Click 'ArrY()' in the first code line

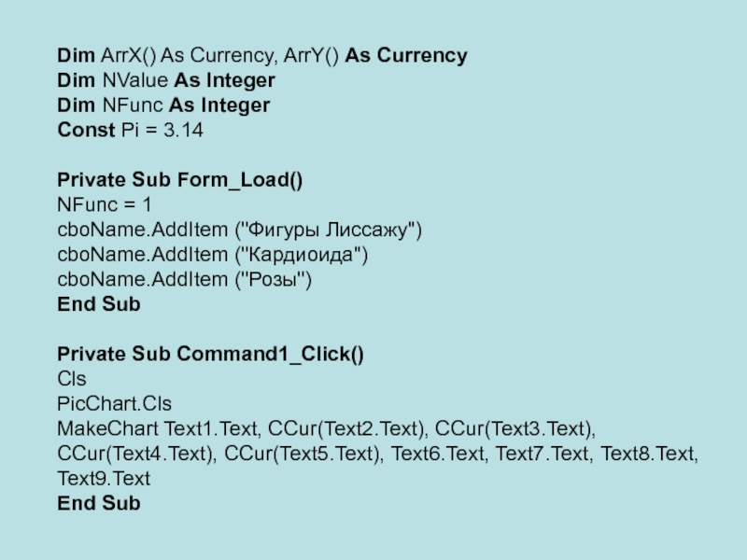(x=311, y=56)
